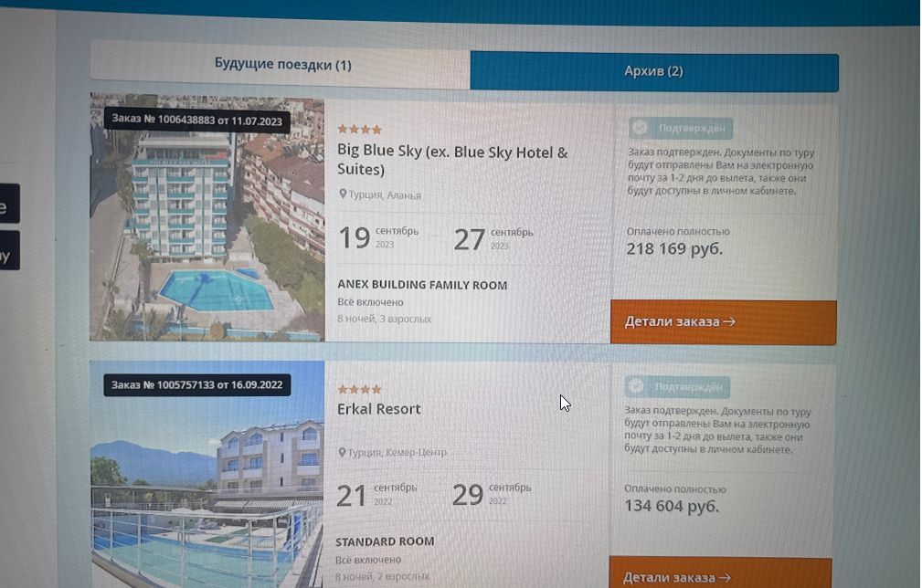Click the arrow on first Детали заказа button
The height and width of the screenshot is (588, 922).
(729, 322)
